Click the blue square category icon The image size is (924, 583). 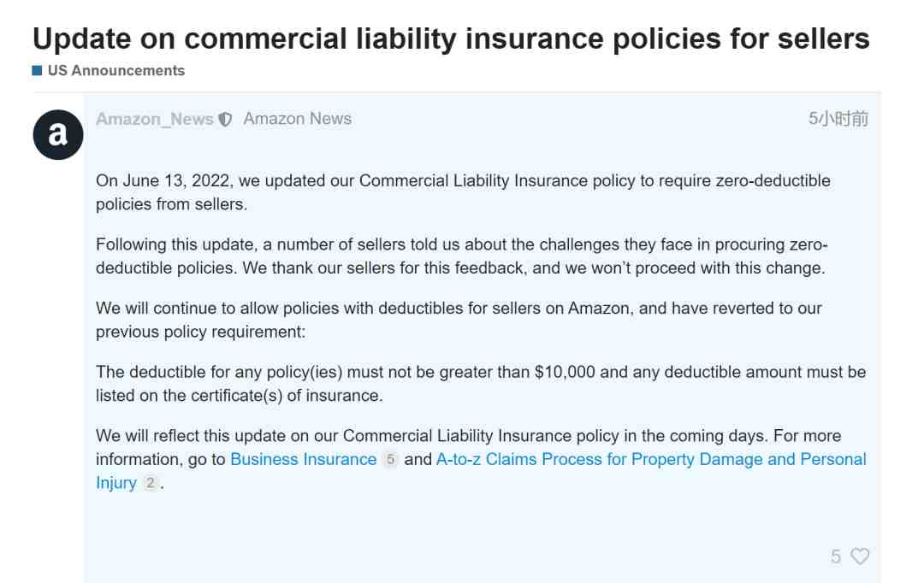[37, 71]
